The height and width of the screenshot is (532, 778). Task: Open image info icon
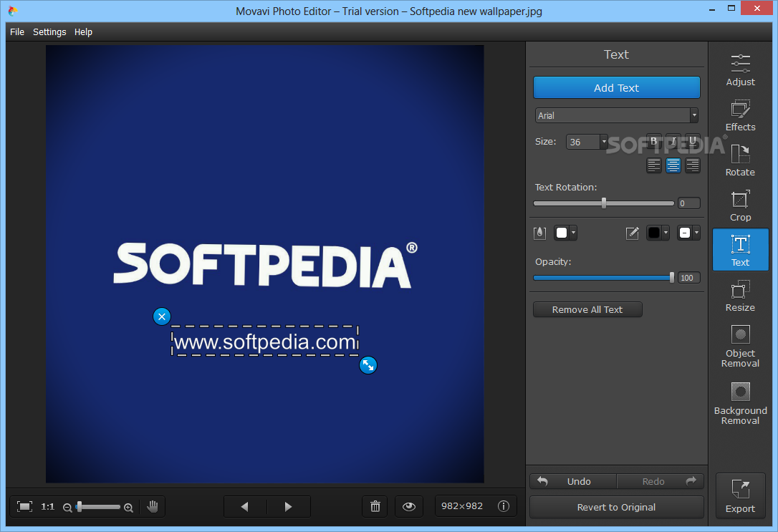point(503,506)
